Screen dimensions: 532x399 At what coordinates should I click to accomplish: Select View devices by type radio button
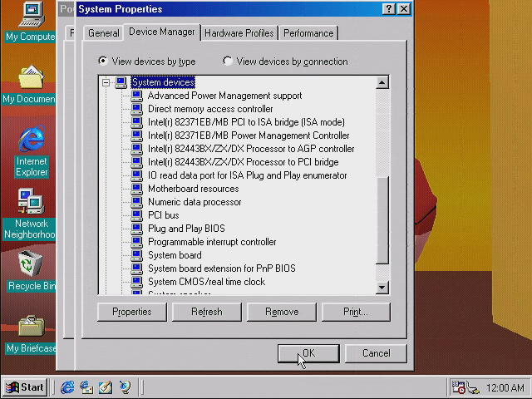coord(103,61)
